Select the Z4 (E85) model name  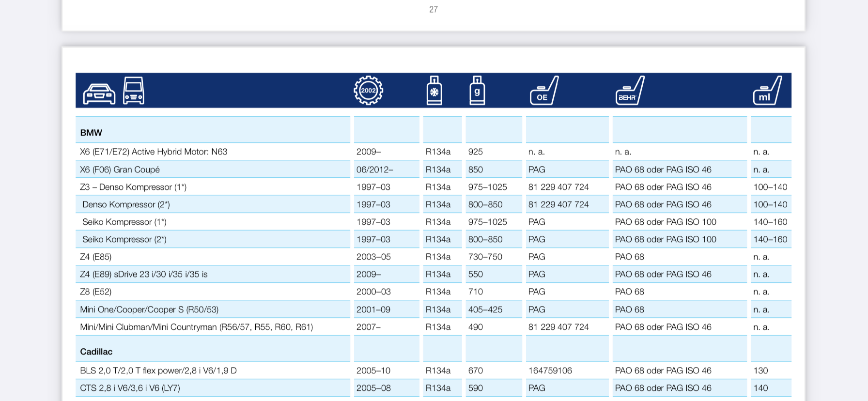click(x=95, y=257)
